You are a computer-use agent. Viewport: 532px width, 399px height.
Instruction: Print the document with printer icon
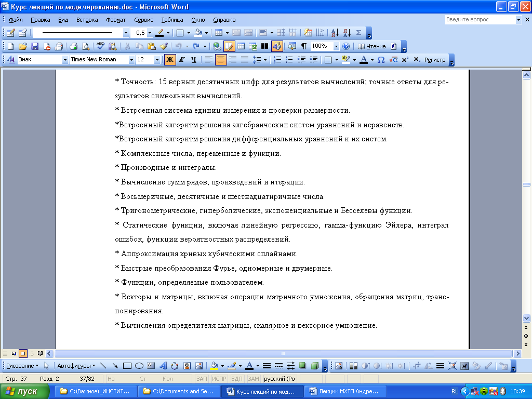[x=73, y=46]
